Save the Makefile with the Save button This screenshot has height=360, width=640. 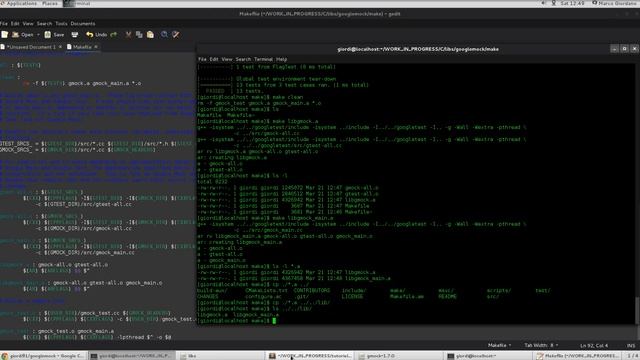[x=54, y=35]
